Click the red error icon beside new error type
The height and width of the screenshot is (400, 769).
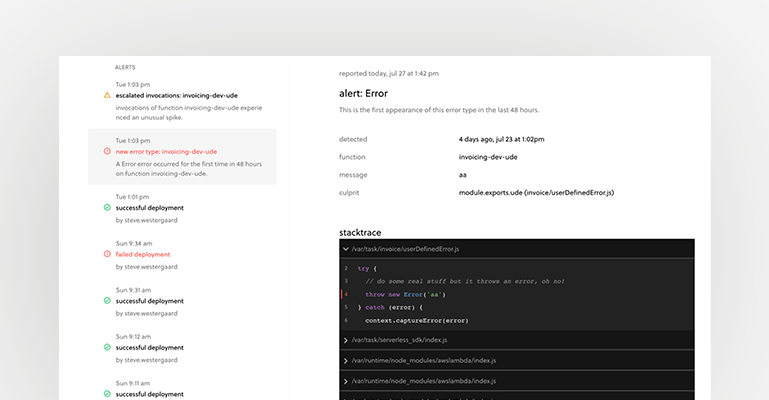click(107, 151)
